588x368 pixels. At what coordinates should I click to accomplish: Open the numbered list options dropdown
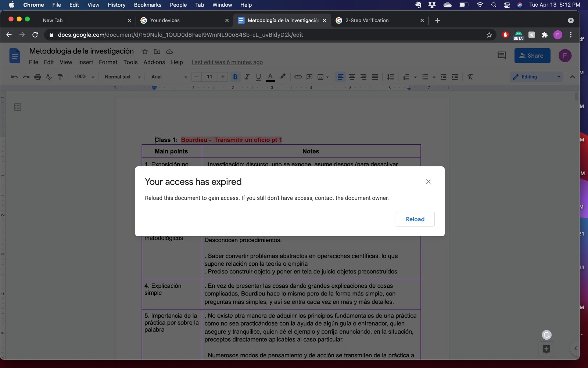[415, 78]
